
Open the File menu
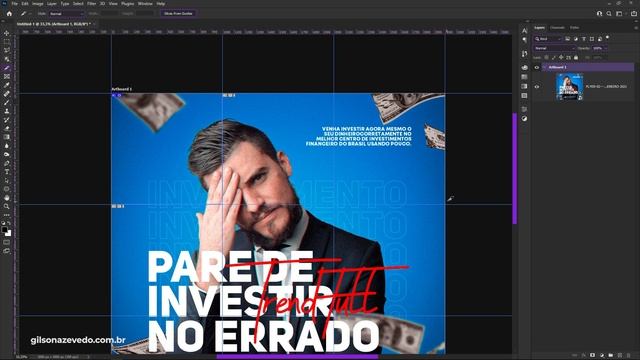click(14, 4)
